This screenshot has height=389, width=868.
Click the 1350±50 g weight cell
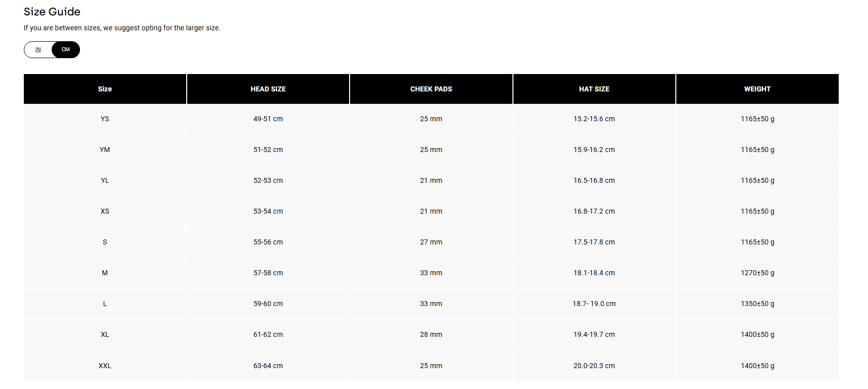(757, 304)
